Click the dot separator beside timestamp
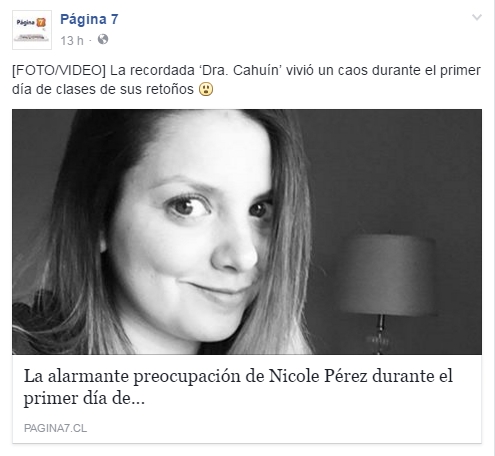 [90, 41]
